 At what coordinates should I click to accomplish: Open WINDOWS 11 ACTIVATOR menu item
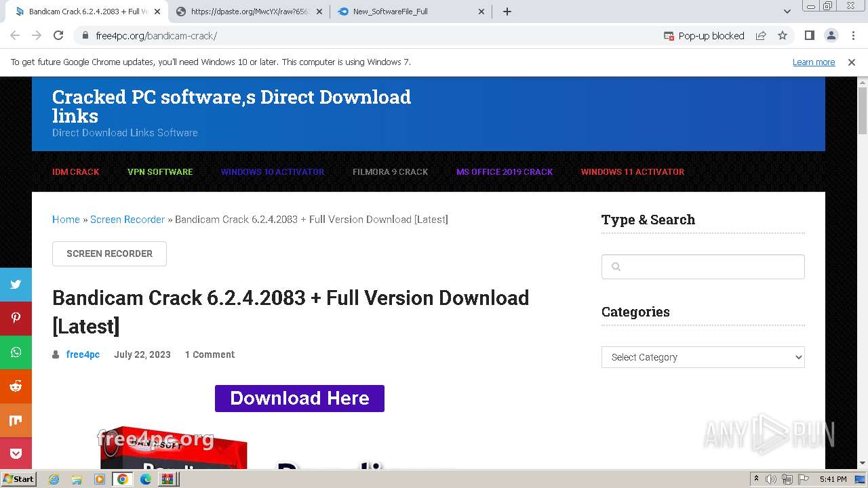(633, 171)
